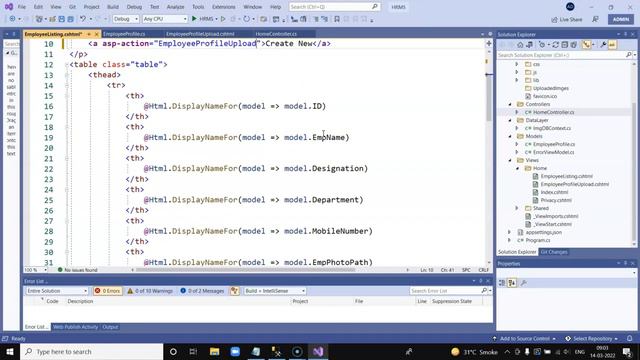Image resolution: width=640 pixels, height=360 pixels.
Task: Click Sync with Active Document icon
Action: click(x=556, y=45)
